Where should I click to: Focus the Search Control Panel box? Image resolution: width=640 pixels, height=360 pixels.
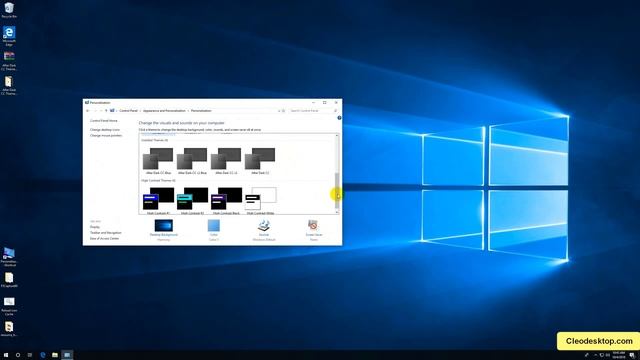313,111
